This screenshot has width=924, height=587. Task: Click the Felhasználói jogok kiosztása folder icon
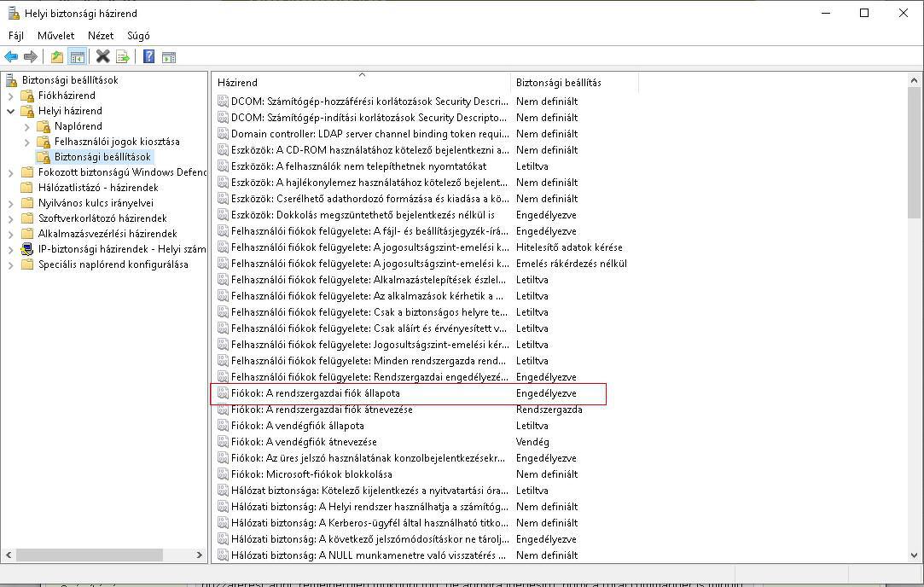(44, 141)
